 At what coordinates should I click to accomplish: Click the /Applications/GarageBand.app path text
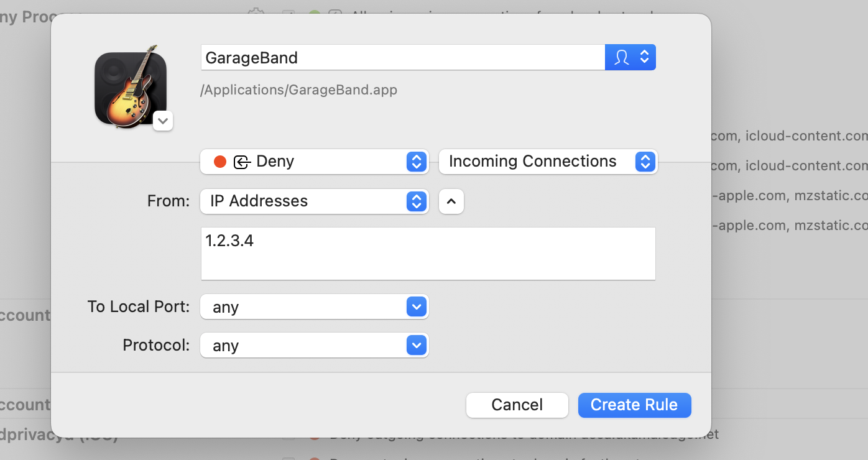(x=299, y=90)
